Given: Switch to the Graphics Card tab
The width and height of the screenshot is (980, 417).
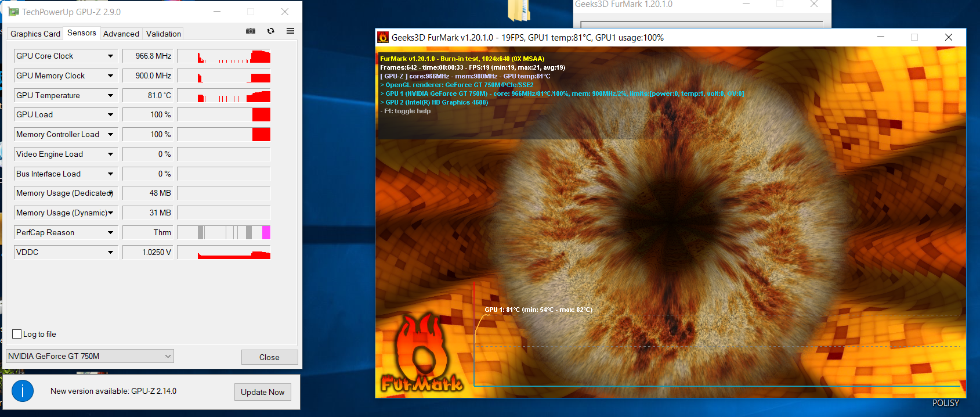Looking at the screenshot, I should click(35, 34).
